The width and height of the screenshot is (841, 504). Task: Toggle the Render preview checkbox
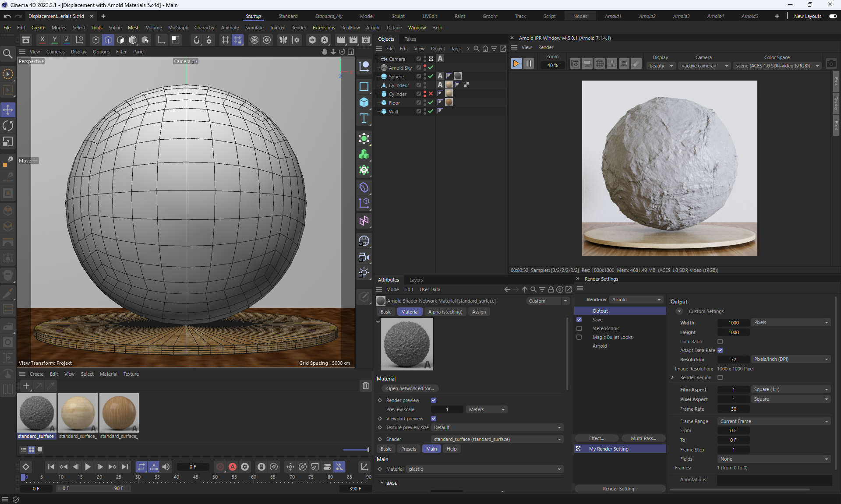click(434, 400)
